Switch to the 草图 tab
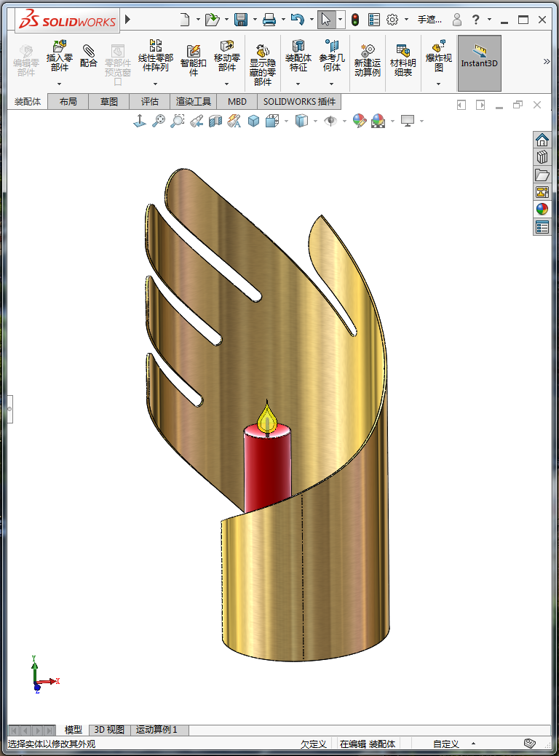559x756 pixels. 109,102
